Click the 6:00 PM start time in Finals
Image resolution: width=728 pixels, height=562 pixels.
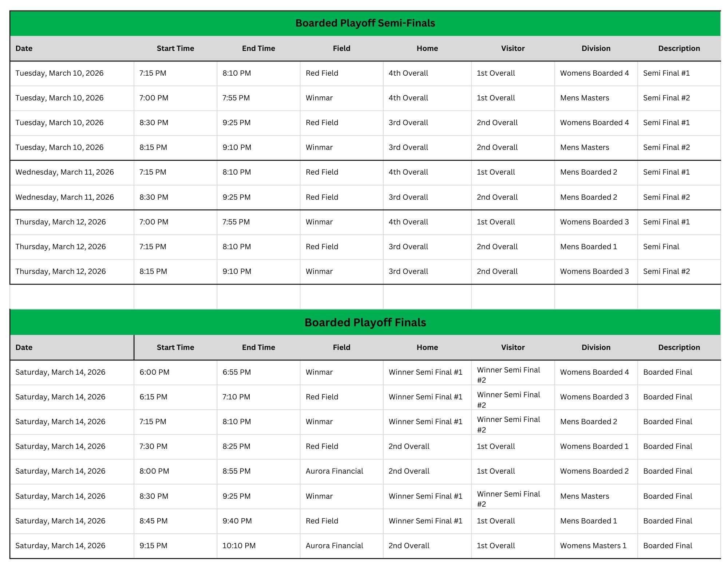(x=154, y=372)
